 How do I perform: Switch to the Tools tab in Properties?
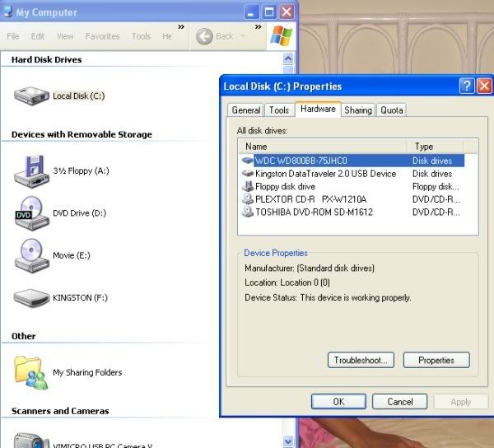tap(279, 110)
